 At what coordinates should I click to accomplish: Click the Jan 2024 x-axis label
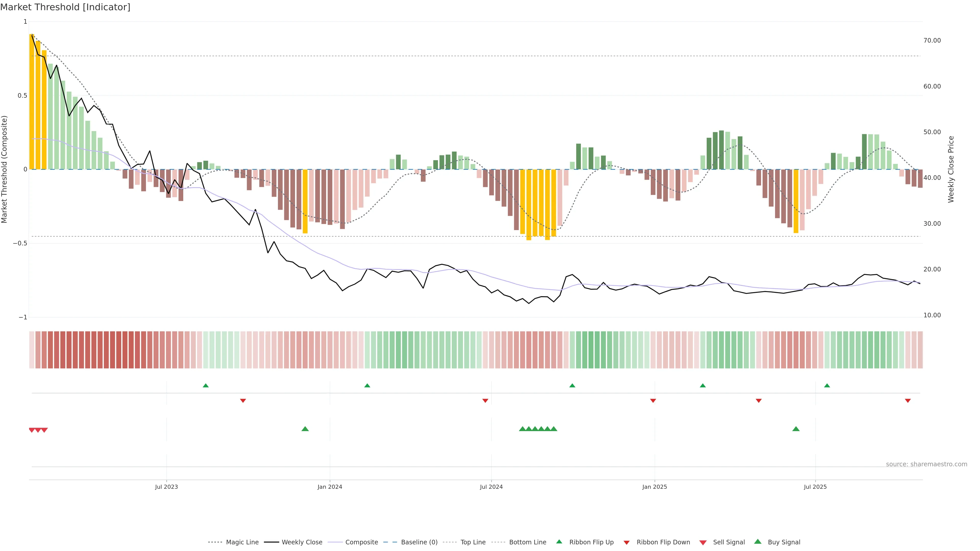tap(330, 487)
